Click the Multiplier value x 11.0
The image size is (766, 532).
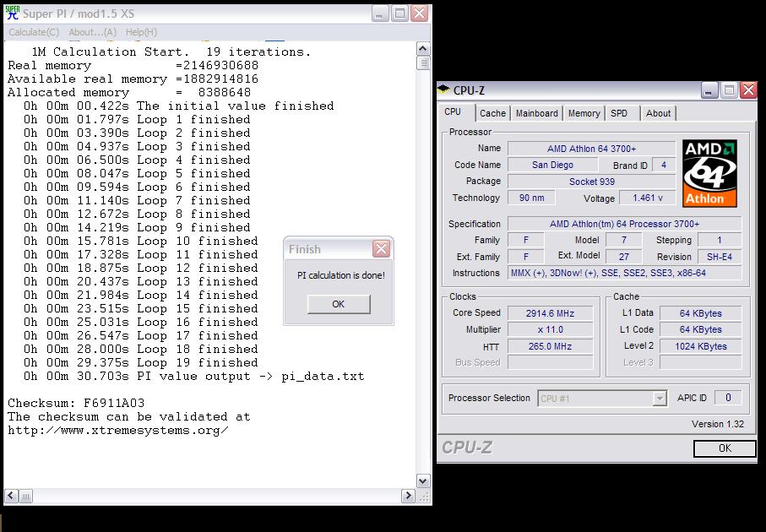coord(550,329)
